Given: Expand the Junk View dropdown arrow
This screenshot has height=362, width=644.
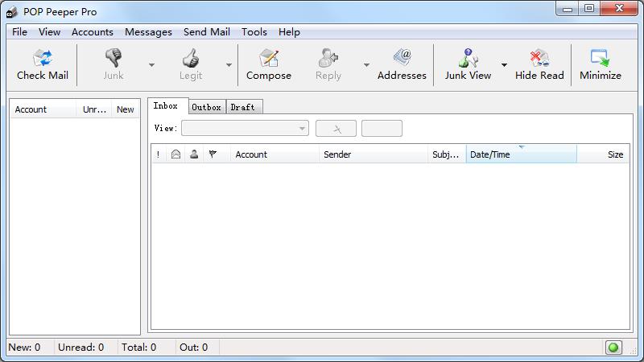Looking at the screenshot, I should point(504,65).
